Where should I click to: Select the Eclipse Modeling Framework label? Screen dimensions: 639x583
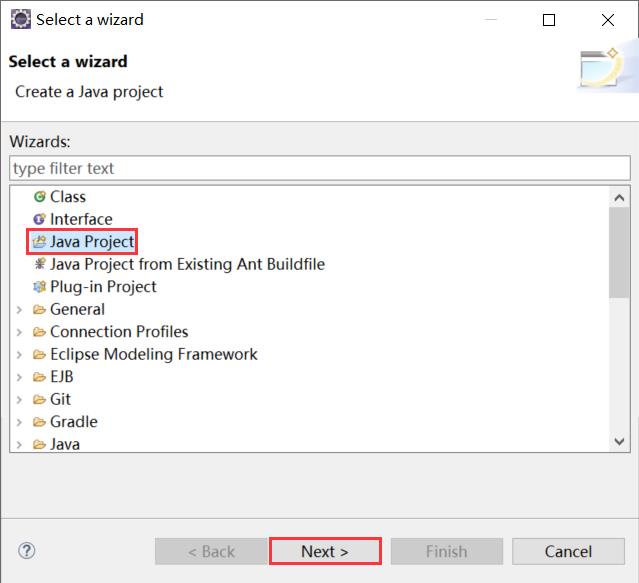[x=154, y=354]
